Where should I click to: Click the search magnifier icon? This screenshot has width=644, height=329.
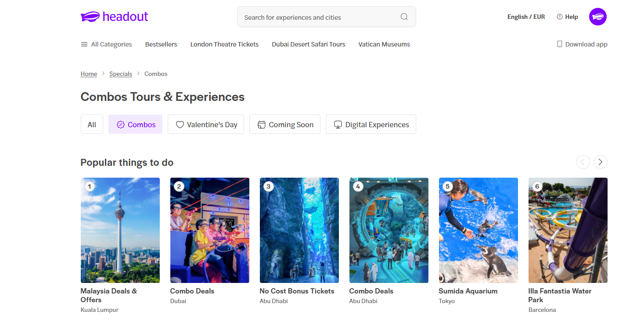tap(404, 17)
